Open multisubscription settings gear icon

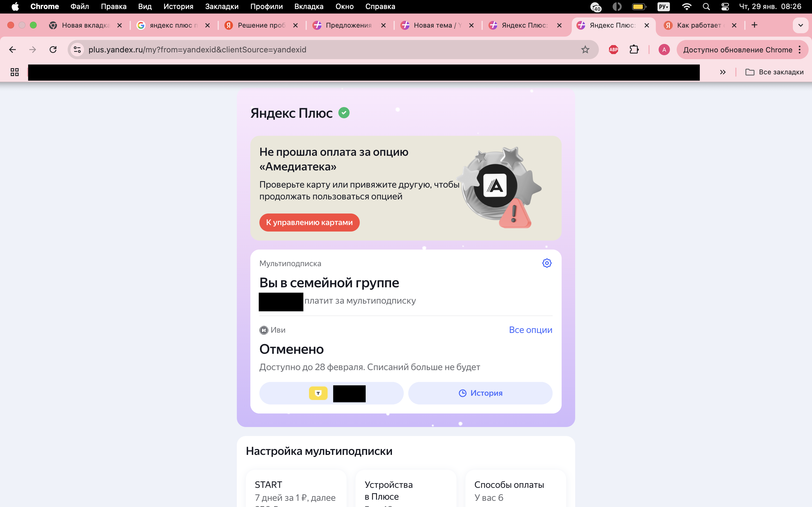tap(547, 263)
